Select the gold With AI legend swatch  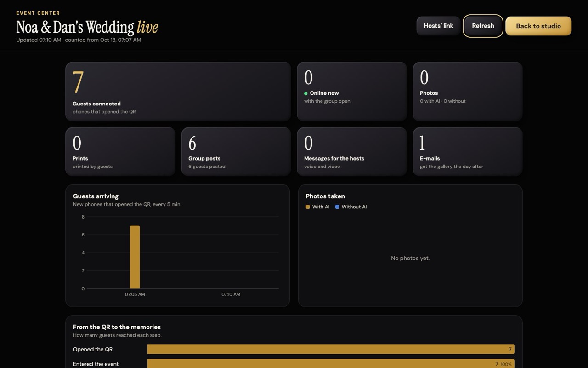(308, 207)
